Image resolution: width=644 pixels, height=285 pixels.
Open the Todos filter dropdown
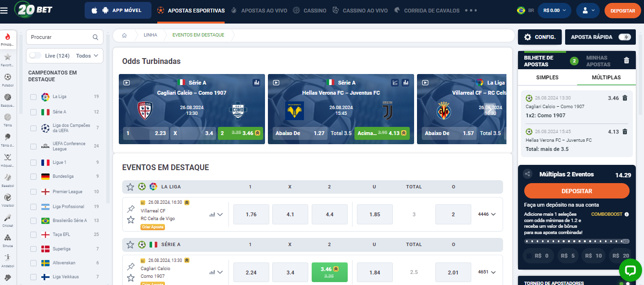(87, 56)
